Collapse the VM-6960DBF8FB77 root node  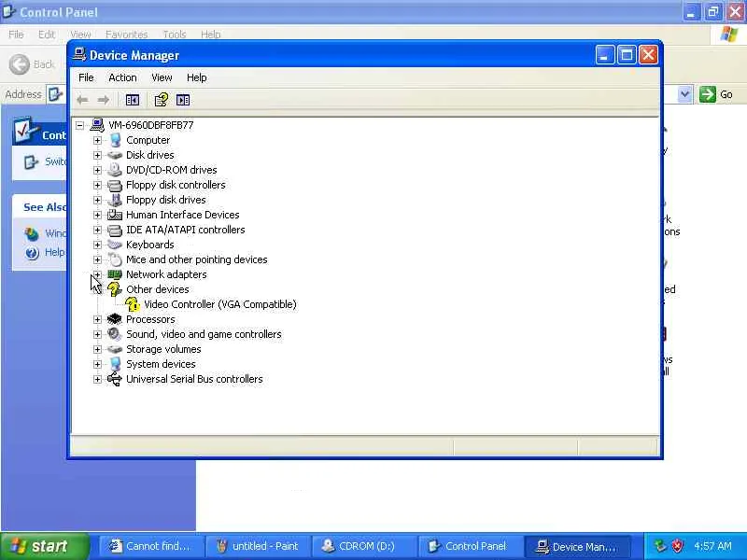(79, 125)
